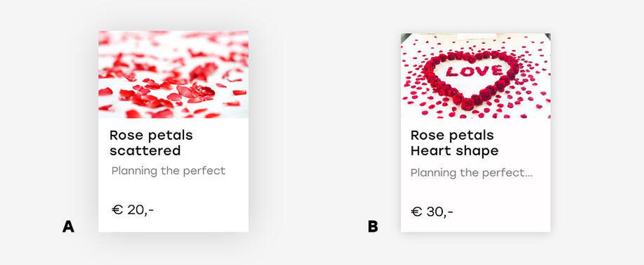Image resolution: width=644 pixels, height=265 pixels.
Task: Click the bold letter B label
Action: tap(373, 227)
